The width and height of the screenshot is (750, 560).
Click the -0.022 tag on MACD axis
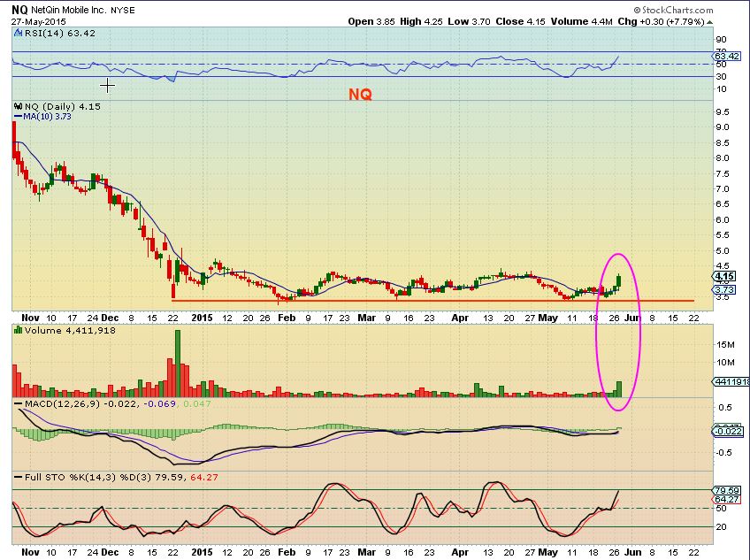(x=728, y=431)
